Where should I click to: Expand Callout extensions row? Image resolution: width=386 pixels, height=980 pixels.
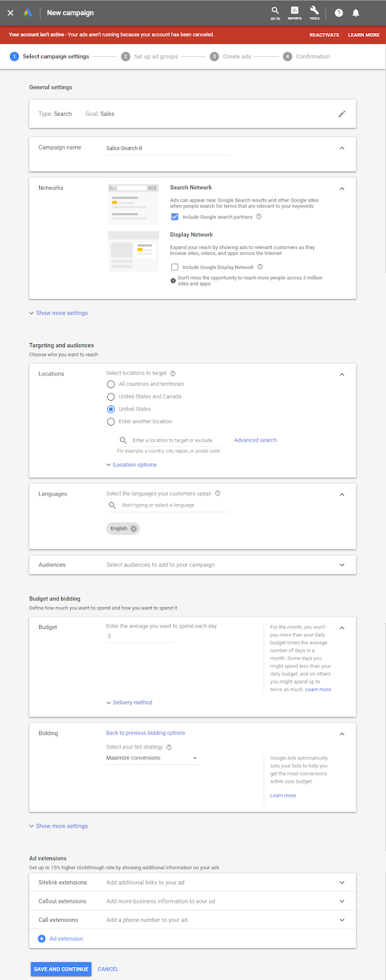(342, 901)
